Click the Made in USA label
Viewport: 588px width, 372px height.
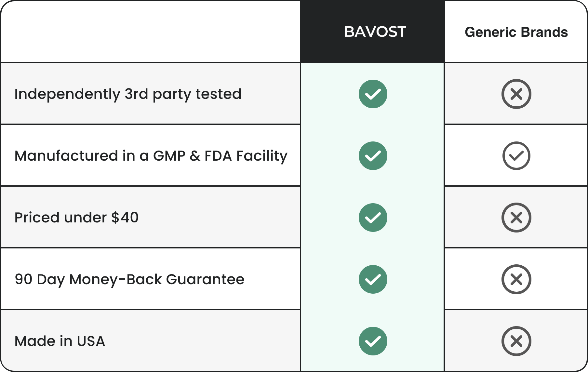(60, 341)
